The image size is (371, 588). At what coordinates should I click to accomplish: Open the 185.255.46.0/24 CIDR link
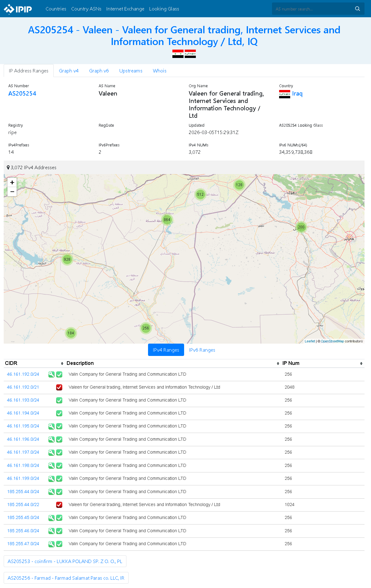[23, 531]
